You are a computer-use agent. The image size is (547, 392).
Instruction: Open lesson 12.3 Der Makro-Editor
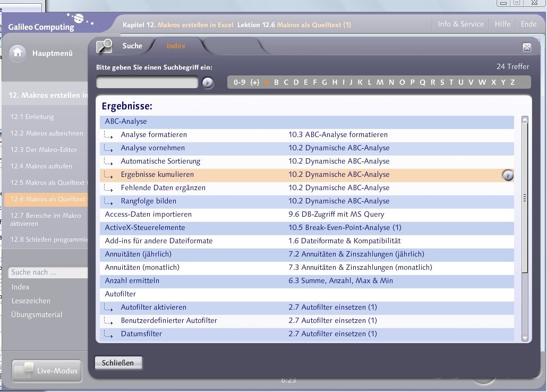(44, 149)
